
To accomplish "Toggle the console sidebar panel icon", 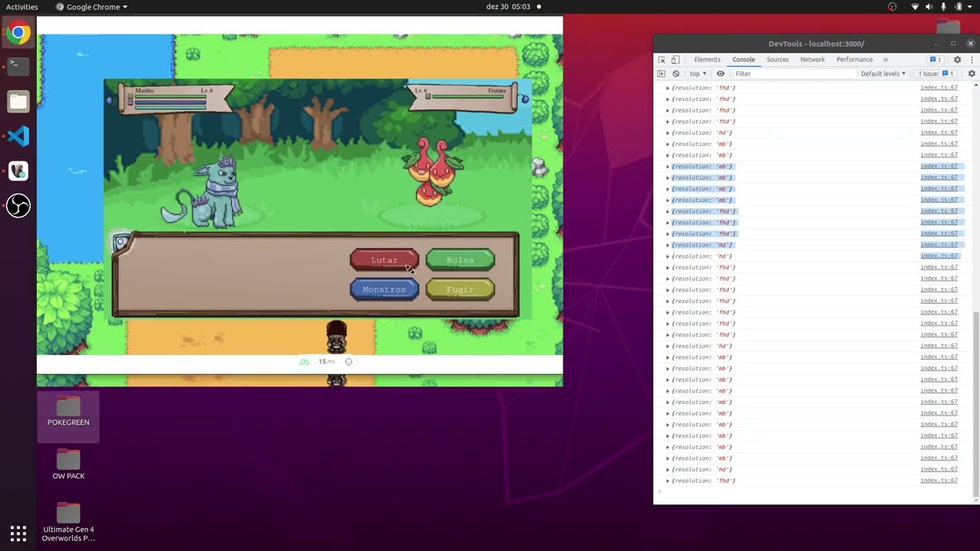I will click(x=661, y=73).
